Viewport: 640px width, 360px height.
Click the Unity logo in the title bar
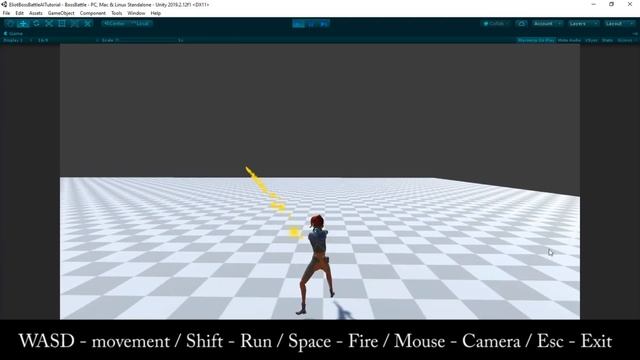point(4,4)
